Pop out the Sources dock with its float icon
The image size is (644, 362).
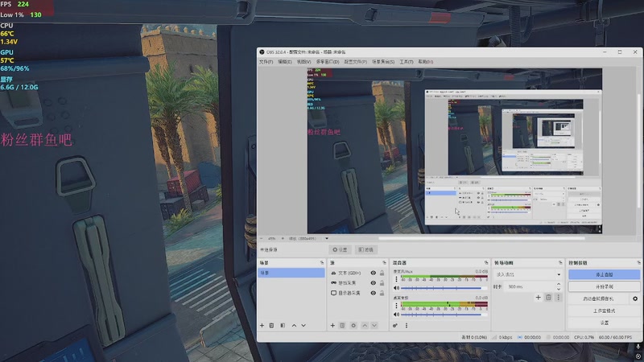click(385, 263)
